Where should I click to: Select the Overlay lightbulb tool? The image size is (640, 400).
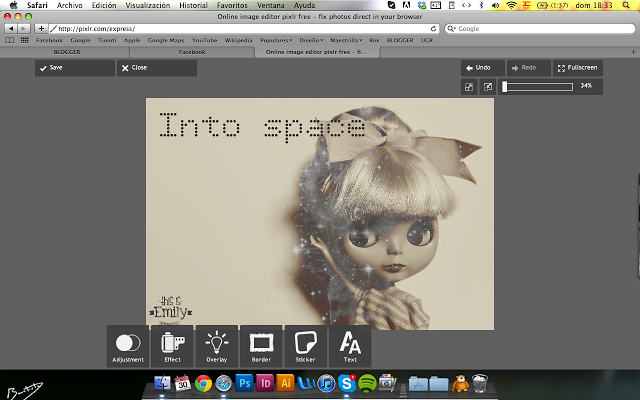pos(217,346)
